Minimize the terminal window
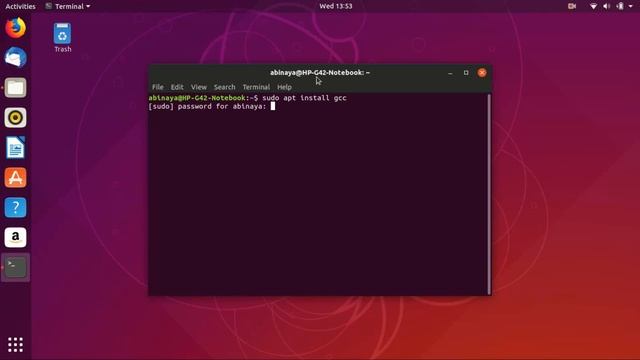This screenshot has width=640, height=360. point(450,73)
